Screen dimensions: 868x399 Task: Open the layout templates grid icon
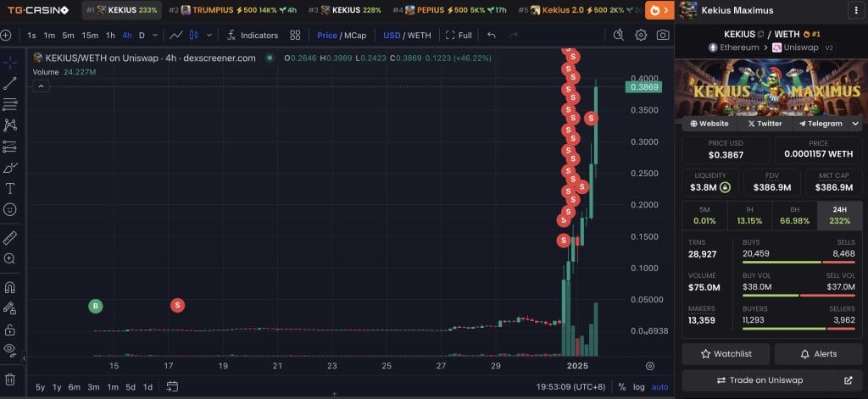click(x=295, y=36)
